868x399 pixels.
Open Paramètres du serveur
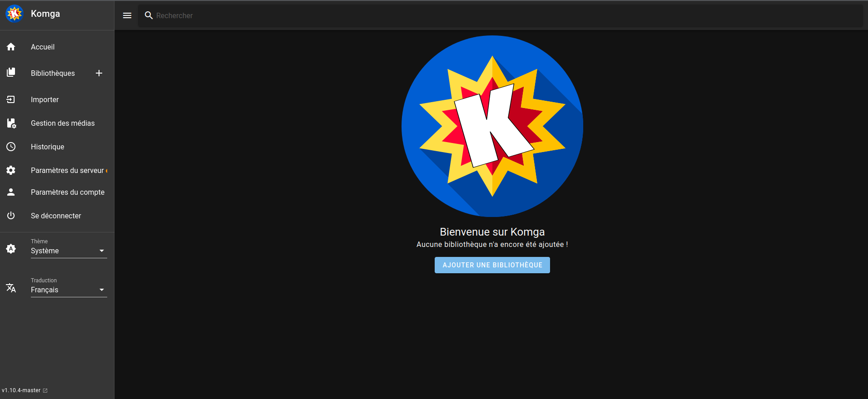pyautogui.click(x=67, y=170)
